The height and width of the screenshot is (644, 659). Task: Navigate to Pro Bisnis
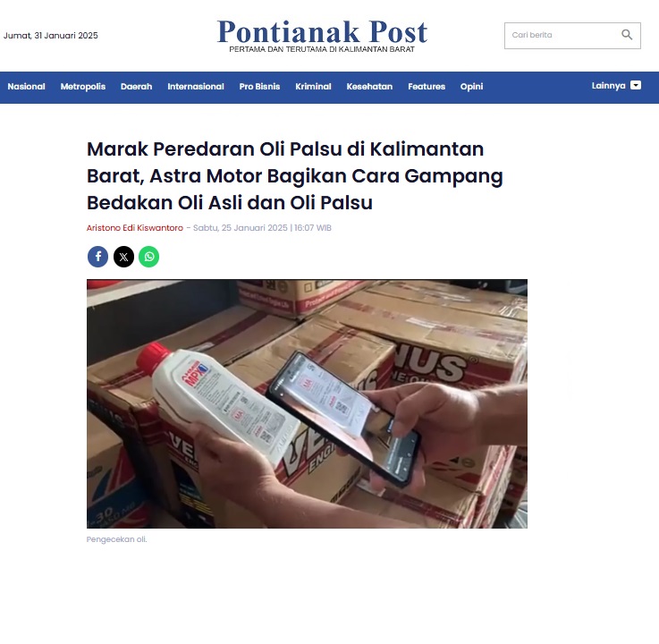point(259,87)
